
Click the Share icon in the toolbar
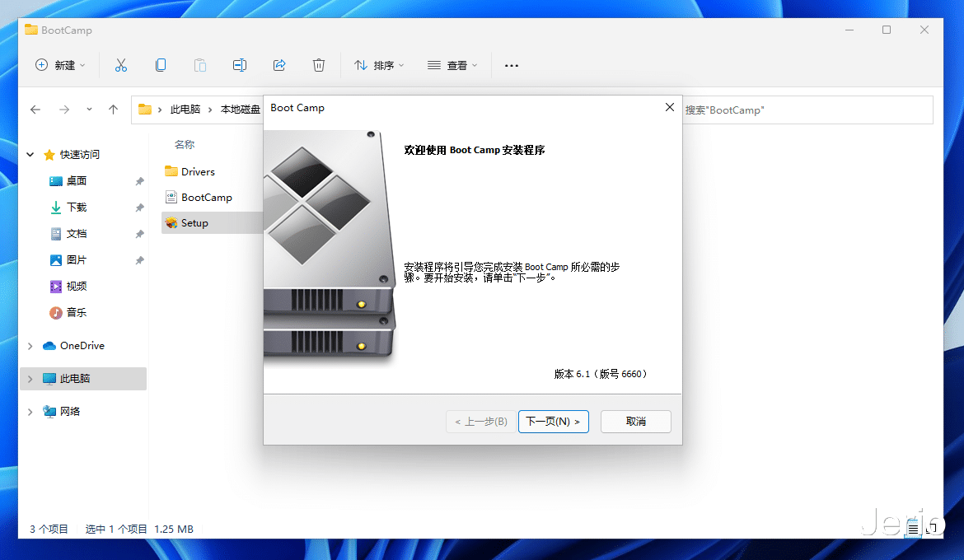click(279, 64)
